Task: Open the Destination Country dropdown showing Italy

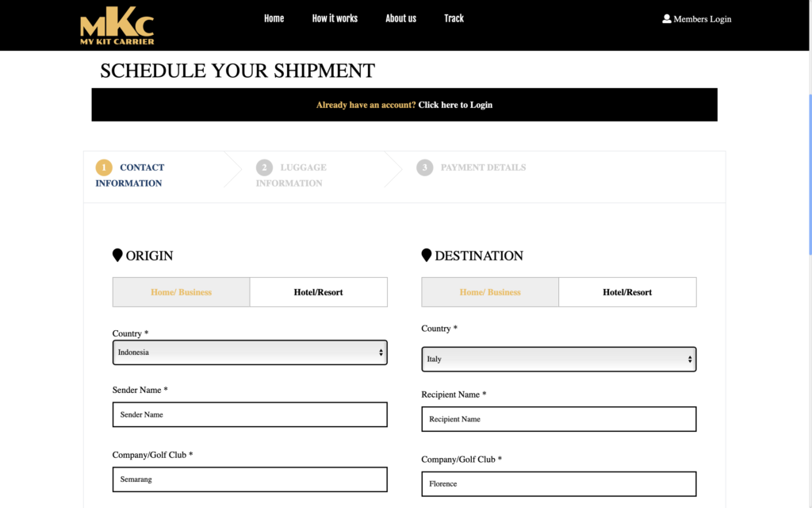Action: point(559,360)
